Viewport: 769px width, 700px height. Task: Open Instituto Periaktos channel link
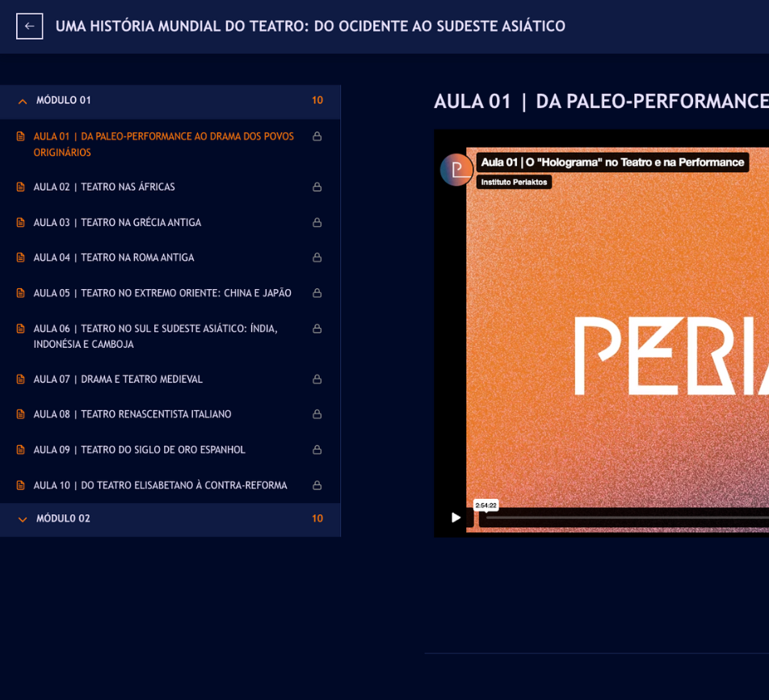(x=514, y=182)
